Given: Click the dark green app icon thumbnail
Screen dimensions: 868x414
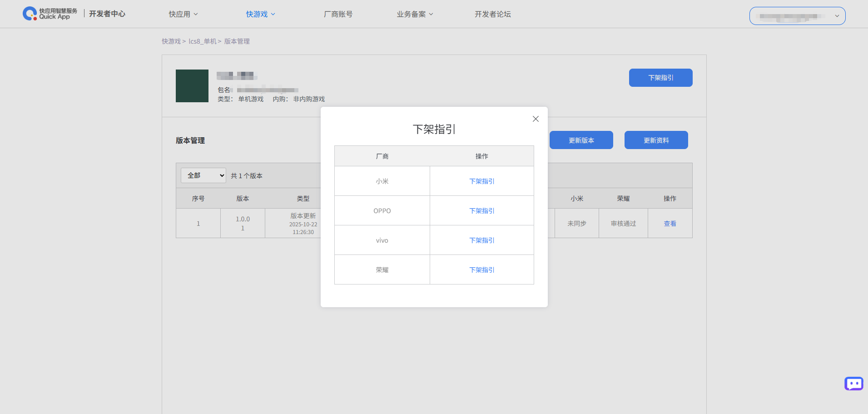Looking at the screenshot, I should pos(192,86).
